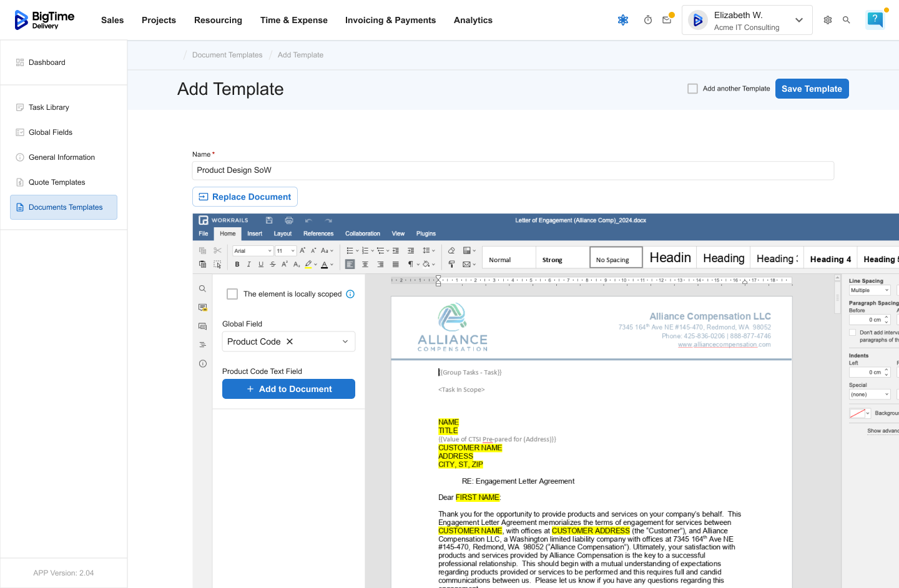This screenshot has width=899, height=588.
Task: Click the blue help chat icon
Action: click(875, 20)
